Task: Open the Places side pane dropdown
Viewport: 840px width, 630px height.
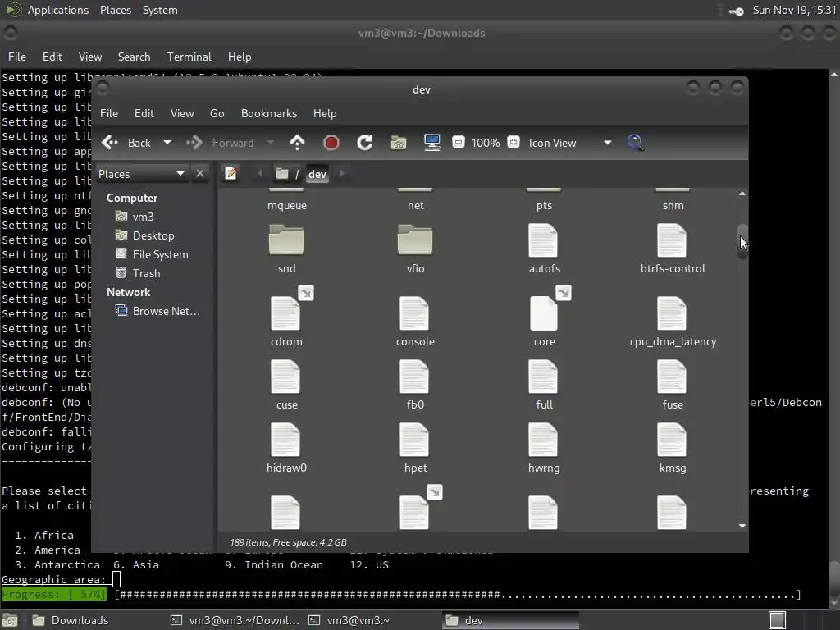Action: [x=141, y=174]
